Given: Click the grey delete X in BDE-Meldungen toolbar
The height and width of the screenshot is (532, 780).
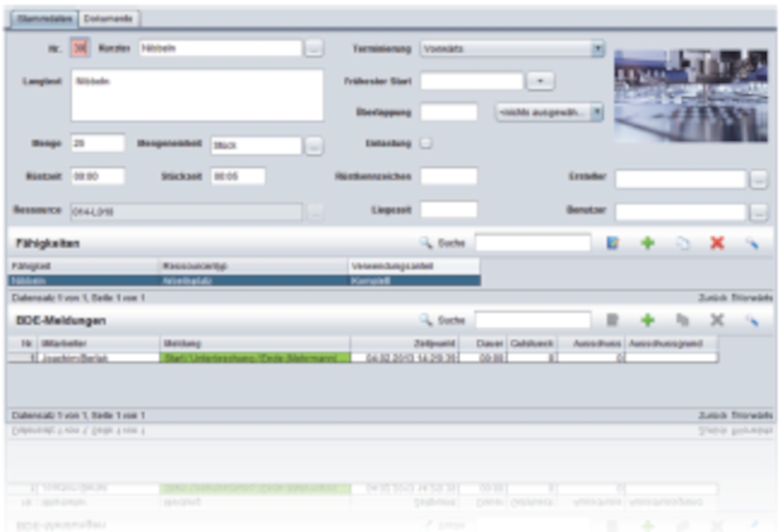Looking at the screenshot, I should (x=717, y=320).
